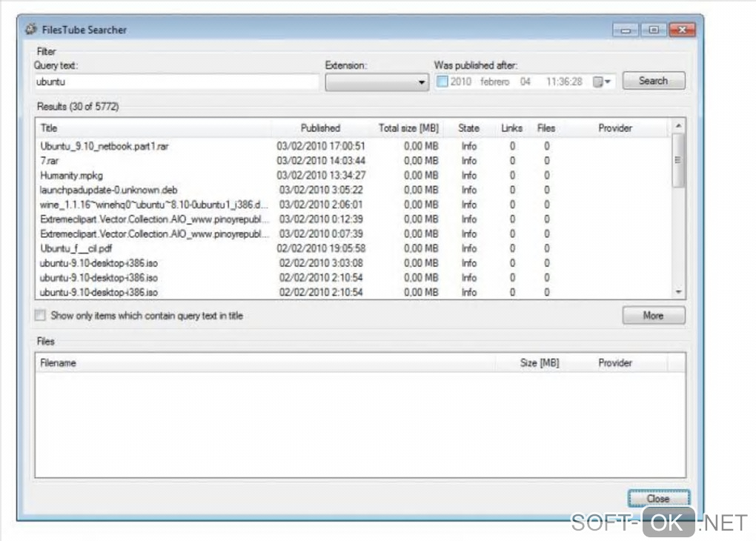756x541 pixels.
Task: Click Info state for Humanity.mpkg row
Action: (468, 176)
